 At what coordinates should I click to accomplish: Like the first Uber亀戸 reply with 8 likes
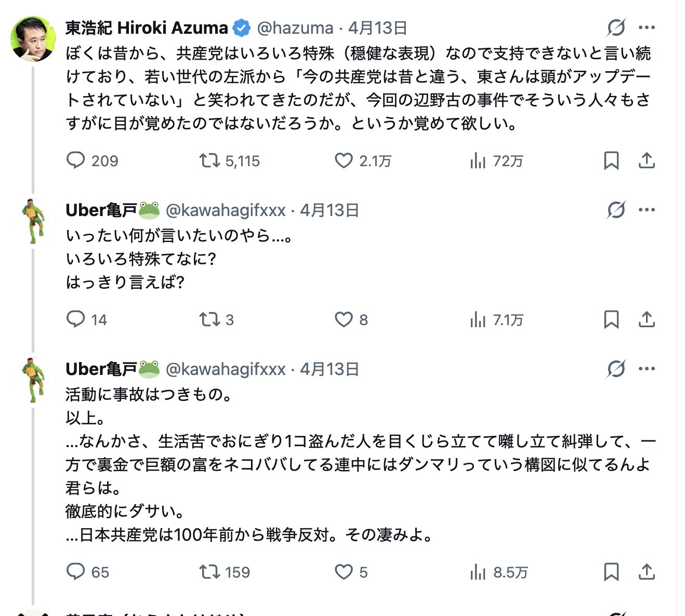point(344,319)
